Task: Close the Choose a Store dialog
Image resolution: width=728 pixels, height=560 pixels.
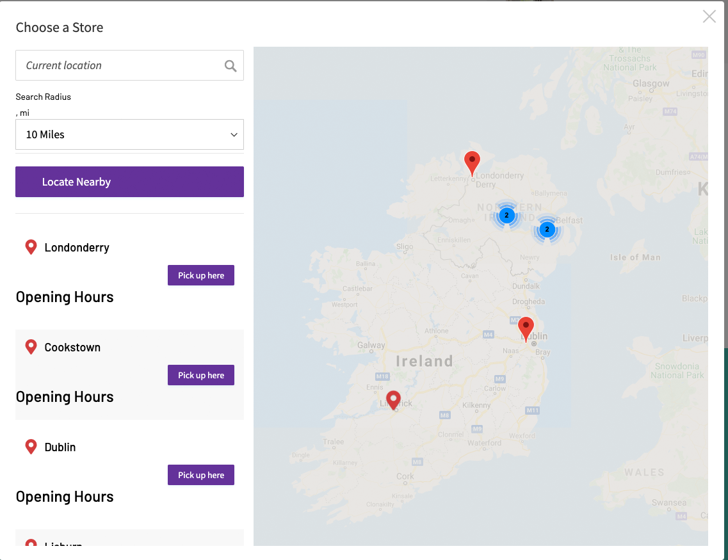Action: point(709,17)
